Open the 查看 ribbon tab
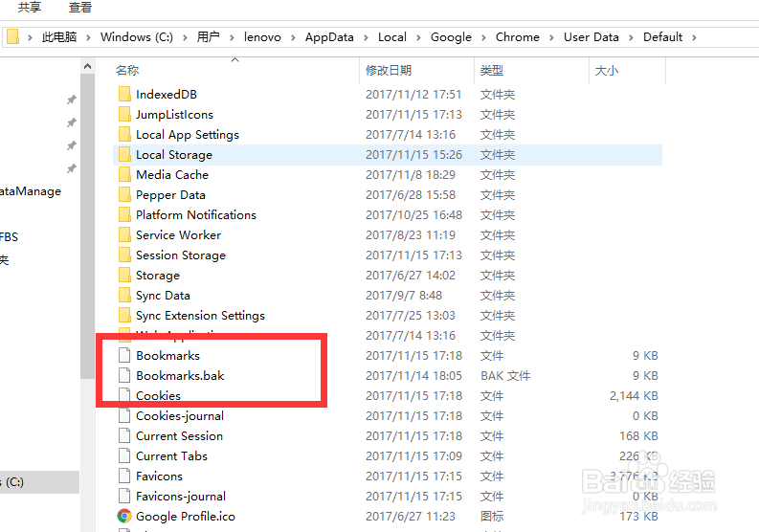The height and width of the screenshot is (532, 759). pos(80,7)
